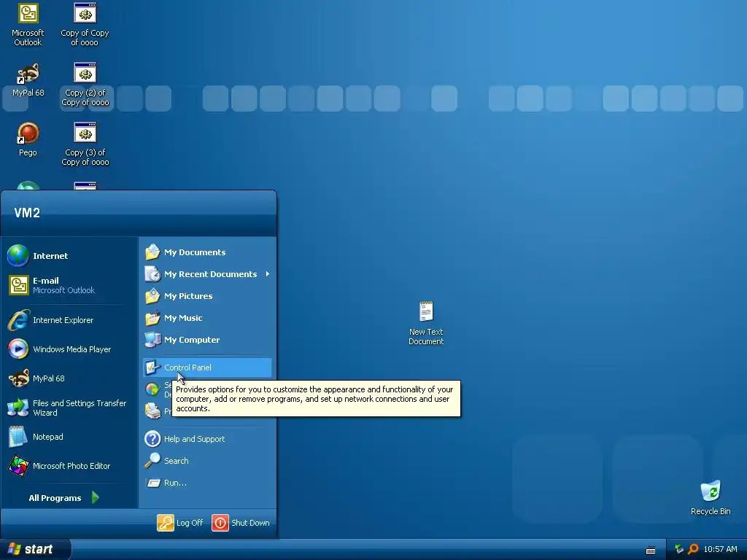Open Search from the Start menu
Image resolution: width=747 pixels, height=560 pixels.
[207, 461]
